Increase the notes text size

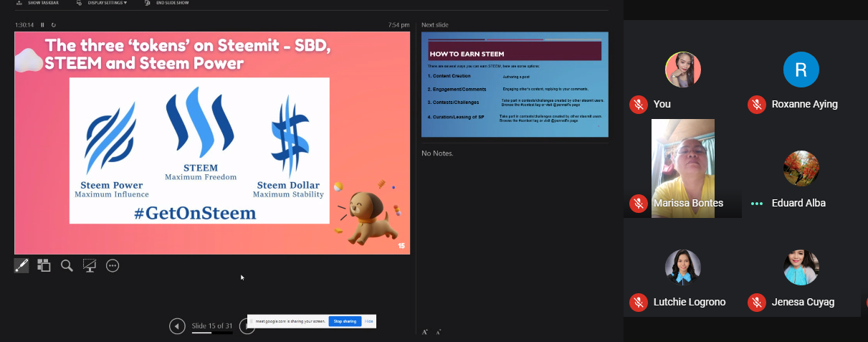[x=425, y=332]
